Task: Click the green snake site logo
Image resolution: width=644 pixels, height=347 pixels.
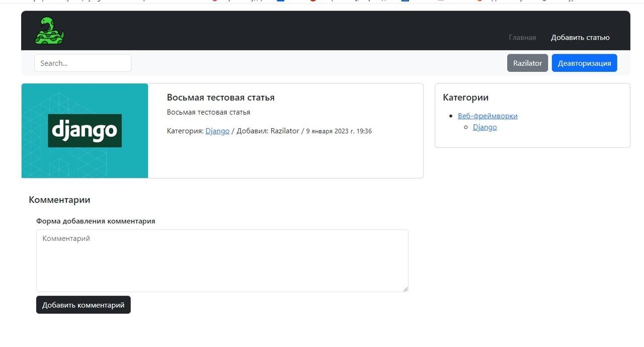Action: (49, 31)
